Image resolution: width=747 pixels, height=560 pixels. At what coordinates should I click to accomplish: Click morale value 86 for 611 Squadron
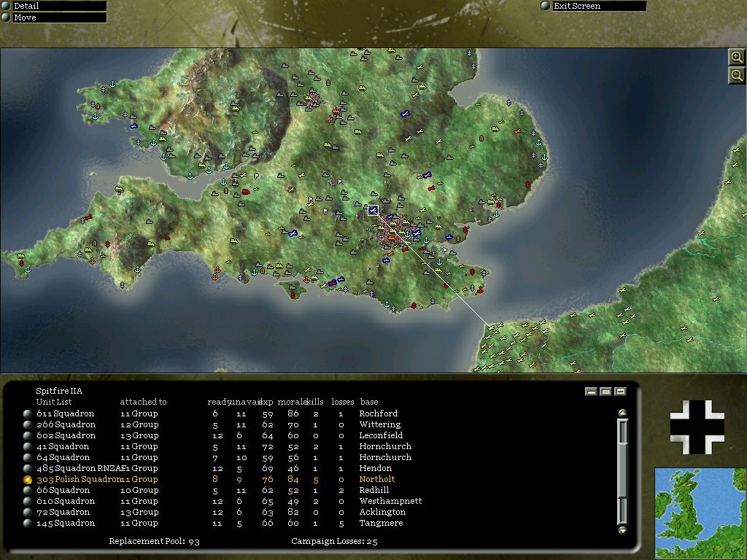pos(293,413)
